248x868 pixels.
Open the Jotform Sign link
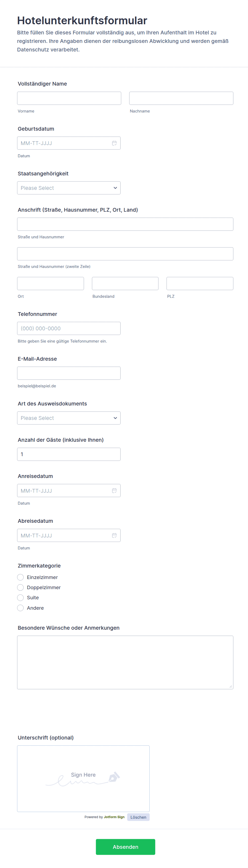[x=114, y=817]
